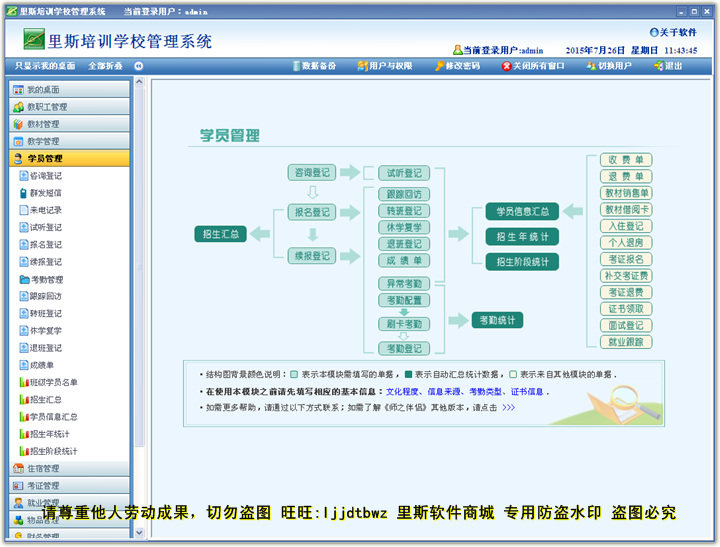Image resolution: width=720 pixels, height=547 pixels.
Task: Click 报名登记 box in flowchart
Action: pyautogui.click(x=312, y=212)
